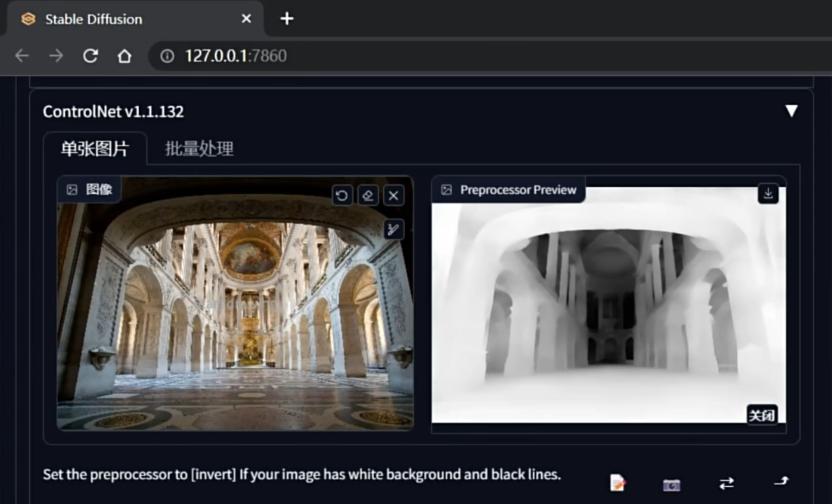Click the invert preprocessor hint text

click(x=302, y=475)
